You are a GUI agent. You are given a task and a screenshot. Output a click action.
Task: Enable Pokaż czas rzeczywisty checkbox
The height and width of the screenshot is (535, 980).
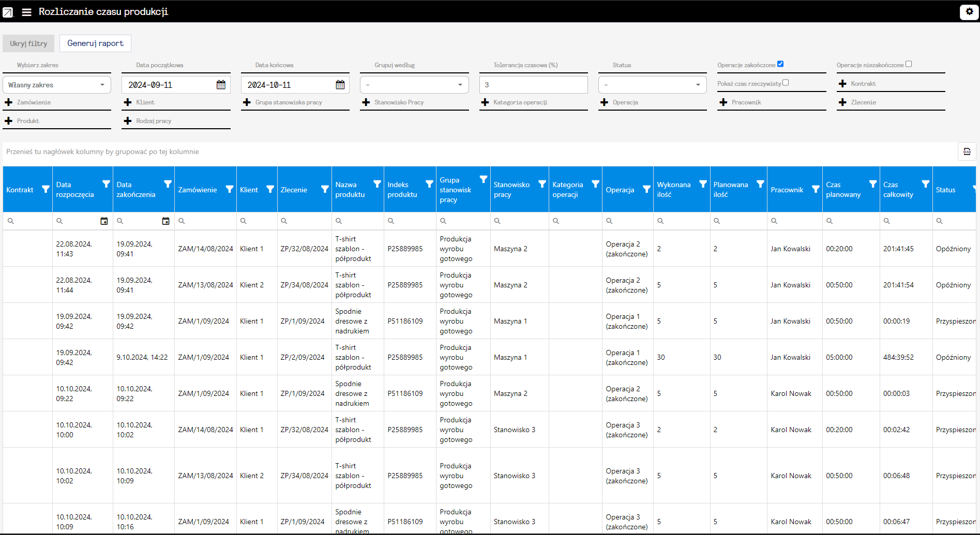pos(786,83)
